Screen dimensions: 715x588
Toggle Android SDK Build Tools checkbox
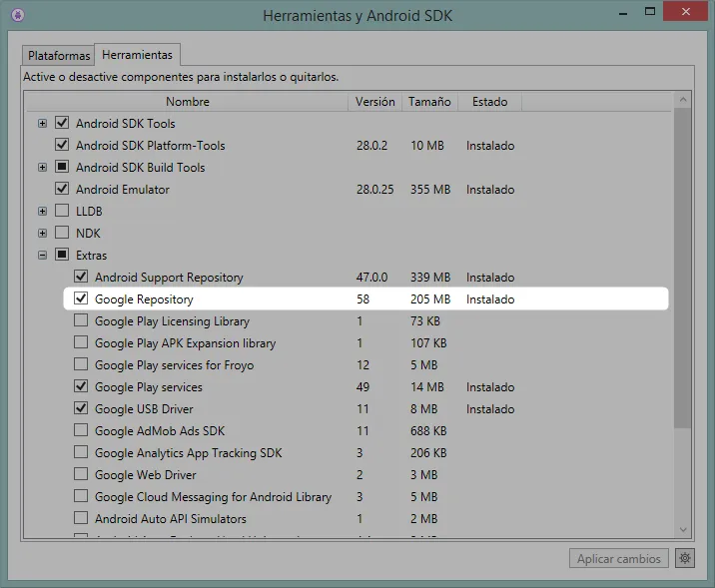pyautogui.click(x=62, y=167)
